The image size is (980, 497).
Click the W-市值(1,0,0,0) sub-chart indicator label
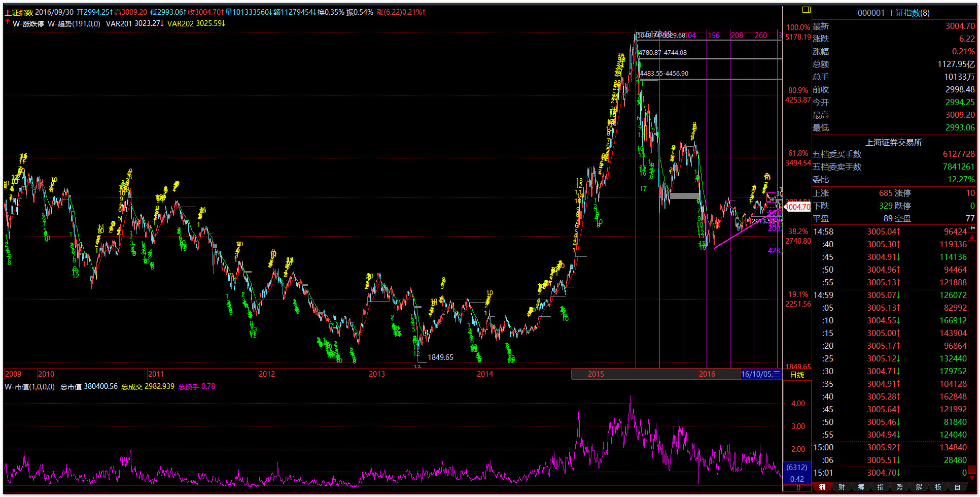[29, 387]
